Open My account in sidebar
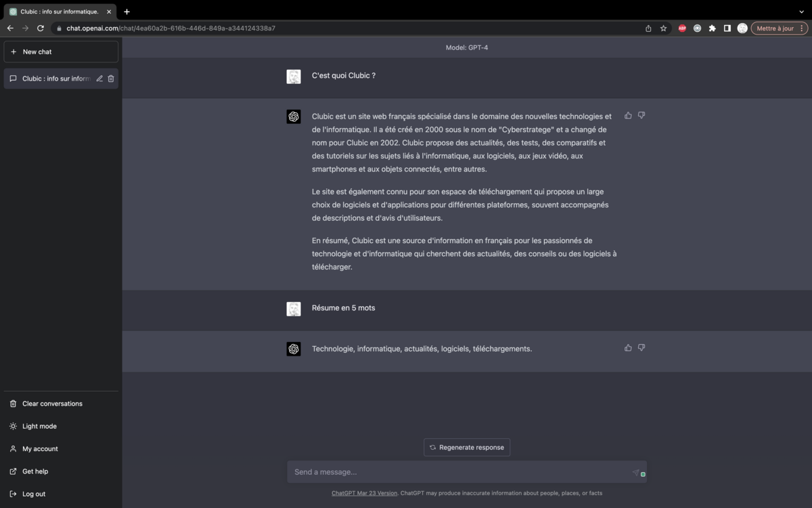 click(x=40, y=449)
